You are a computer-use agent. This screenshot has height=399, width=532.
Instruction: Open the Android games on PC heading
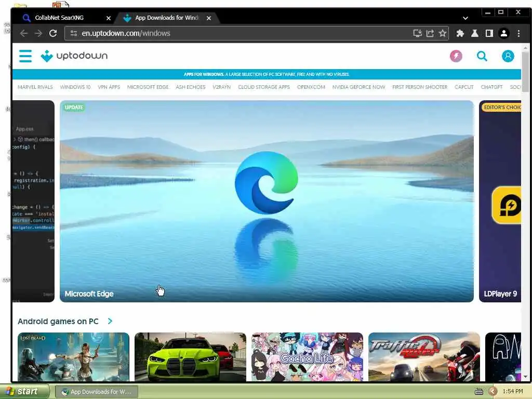58,321
